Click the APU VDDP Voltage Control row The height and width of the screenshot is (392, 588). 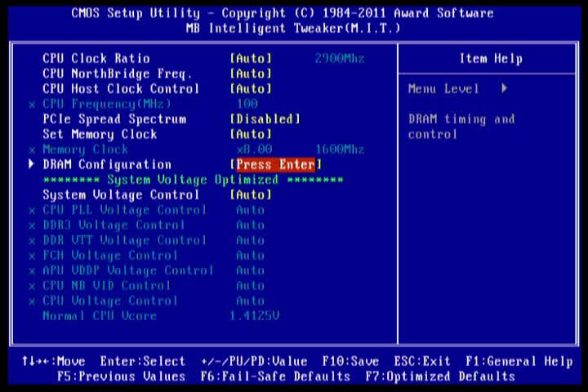128,271
